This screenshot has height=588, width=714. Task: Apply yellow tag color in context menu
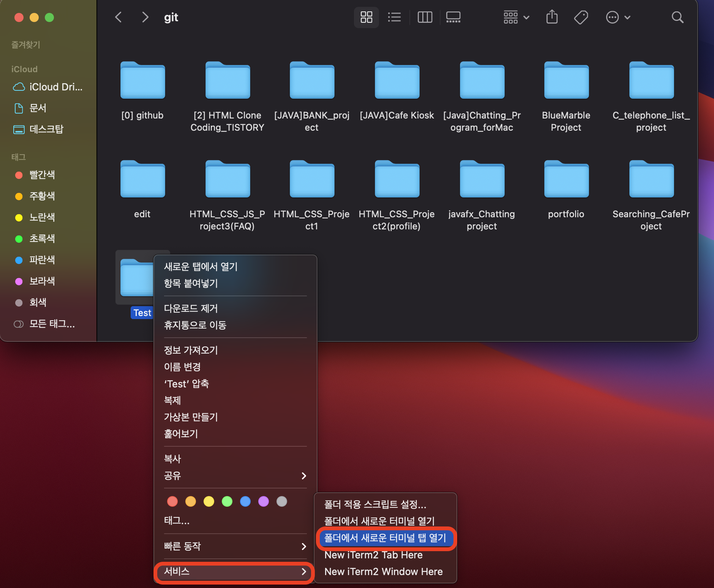tap(209, 501)
